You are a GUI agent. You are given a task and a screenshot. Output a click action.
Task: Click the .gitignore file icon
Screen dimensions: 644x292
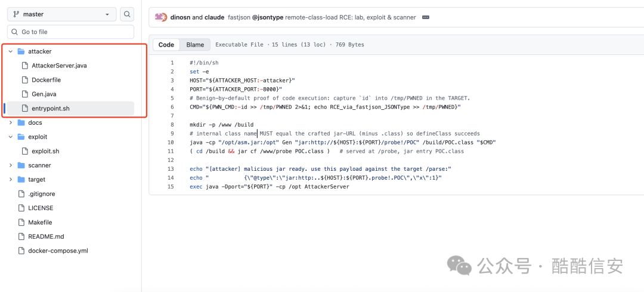tap(21, 193)
